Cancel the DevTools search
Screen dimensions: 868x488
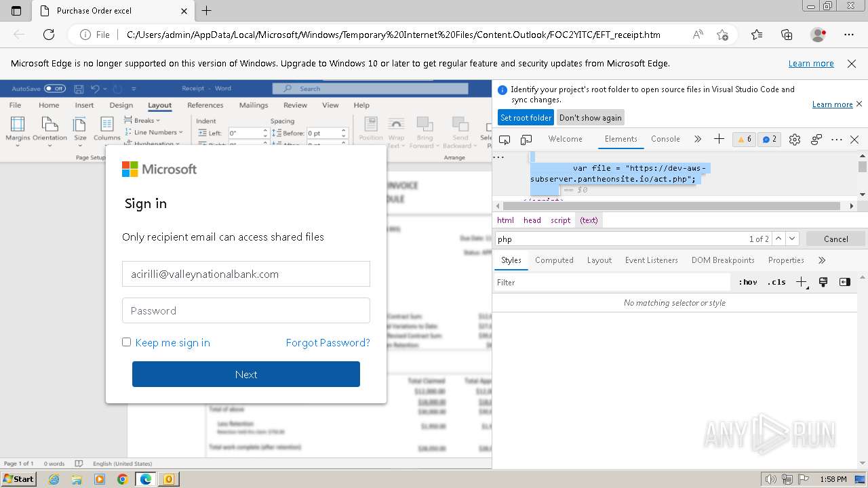[835, 239]
